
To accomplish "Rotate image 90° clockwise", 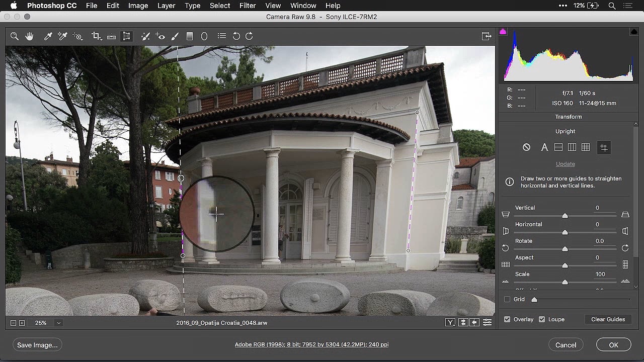I will point(249,36).
